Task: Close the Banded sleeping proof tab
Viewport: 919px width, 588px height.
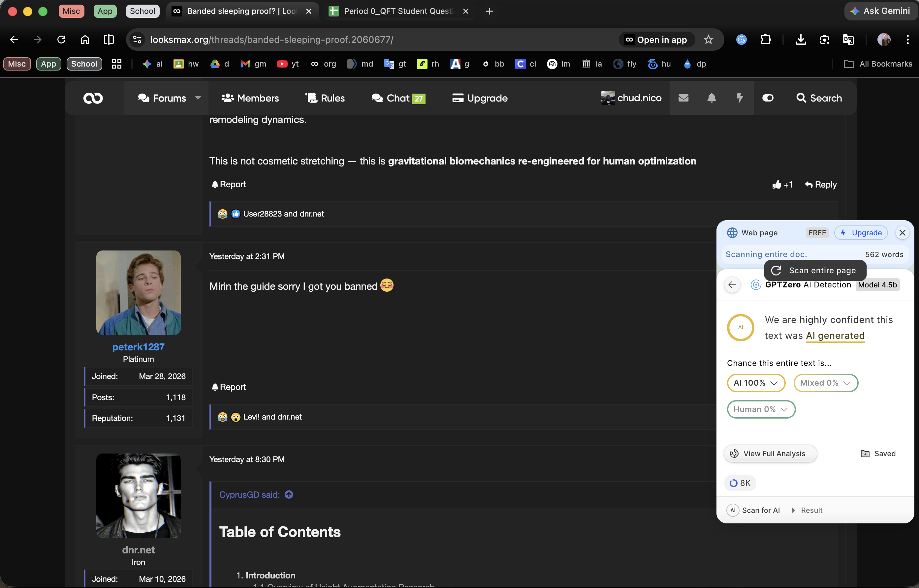Action: (x=309, y=11)
